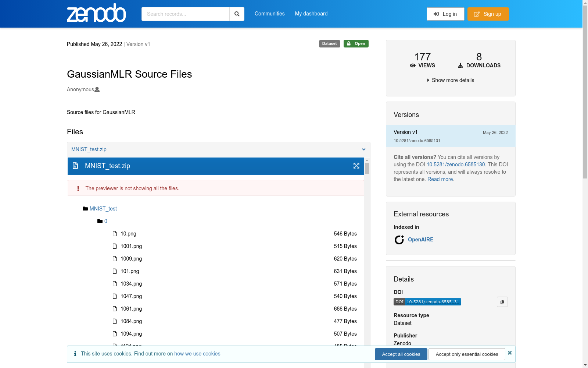The height and width of the screenshot is (368, 588).
Task: Click the orange Sign up button
Action: click(x=488, y=14)
